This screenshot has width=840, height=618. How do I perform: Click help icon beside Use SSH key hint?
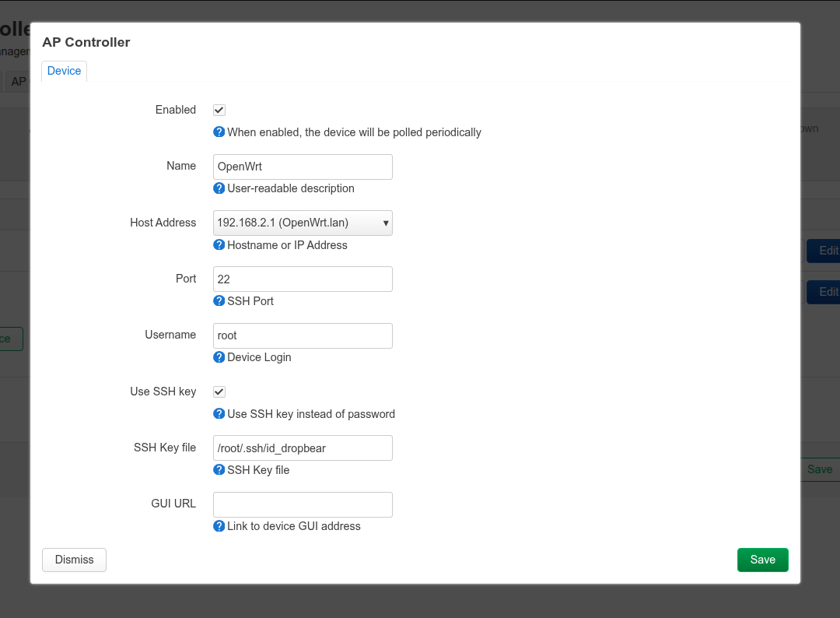pos(219,414)
